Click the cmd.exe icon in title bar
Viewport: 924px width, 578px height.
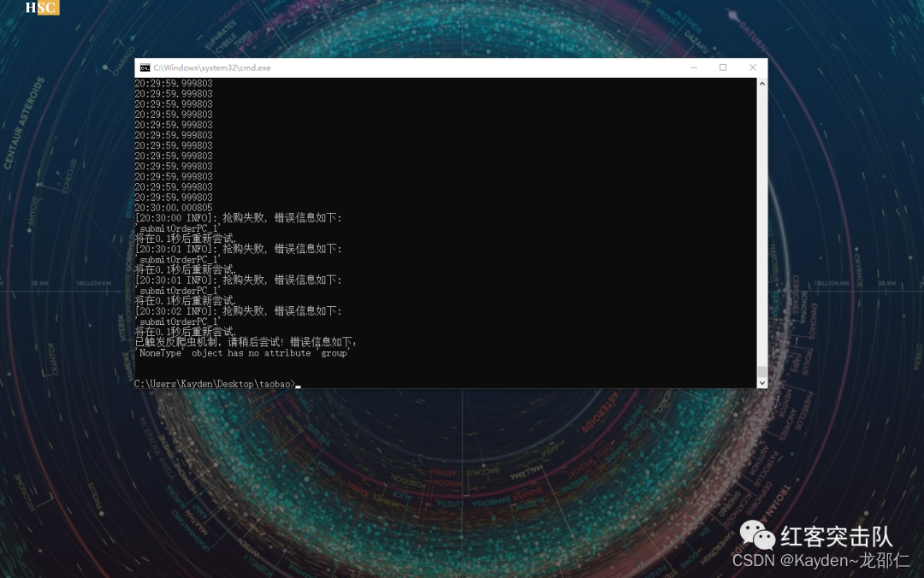pyautogui.click(x=145, y=68)
